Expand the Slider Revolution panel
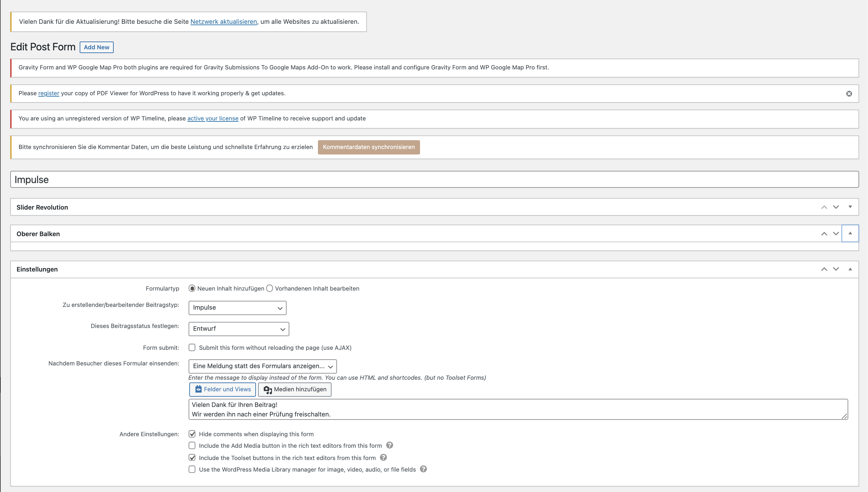868x492 pixels. pyautogui.click(x=850, y=207)
